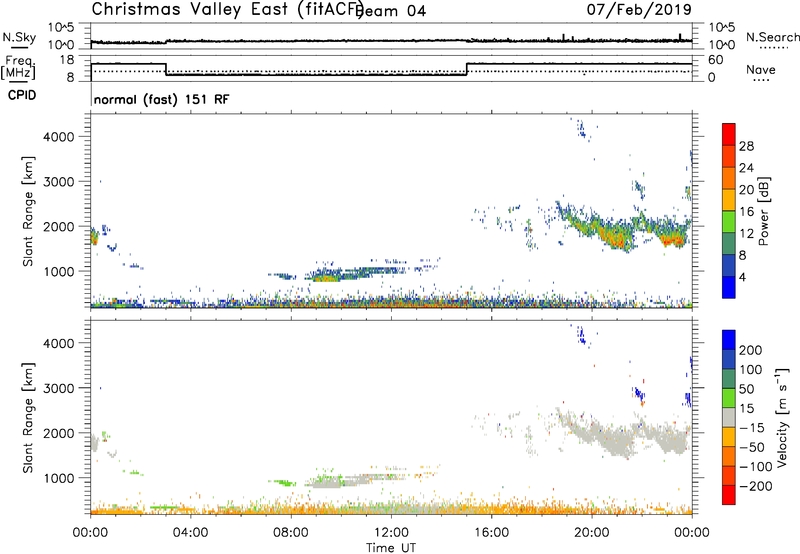The image size is (800, 554).
Task: Click the 'Power [dB]' colorbar label
Action: (x=763, y=211)
